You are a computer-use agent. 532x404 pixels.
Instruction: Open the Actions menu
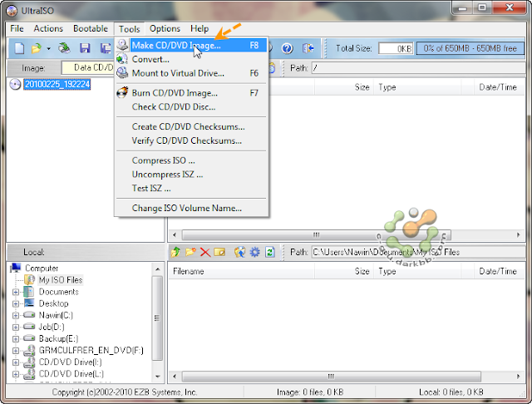(48, 28)
